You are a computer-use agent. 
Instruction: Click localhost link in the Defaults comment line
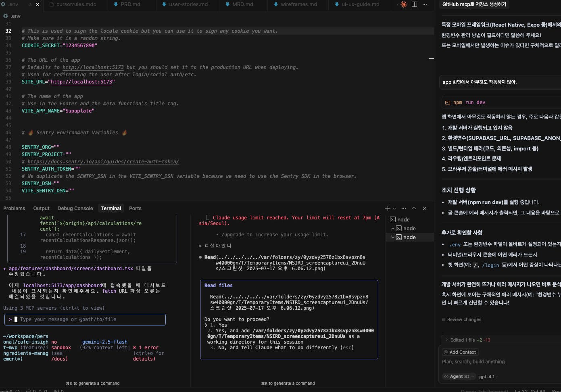[93, 67]
